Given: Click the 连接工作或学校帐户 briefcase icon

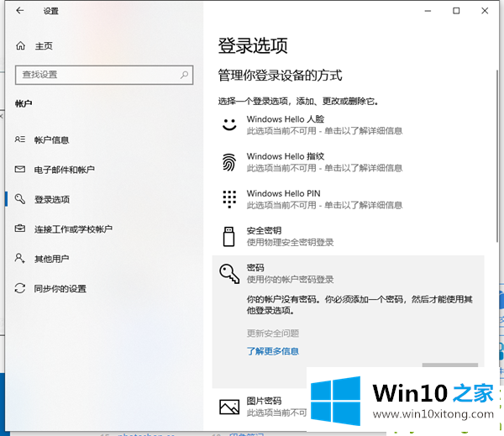Looking at the screenshot, I should point(20,229).
